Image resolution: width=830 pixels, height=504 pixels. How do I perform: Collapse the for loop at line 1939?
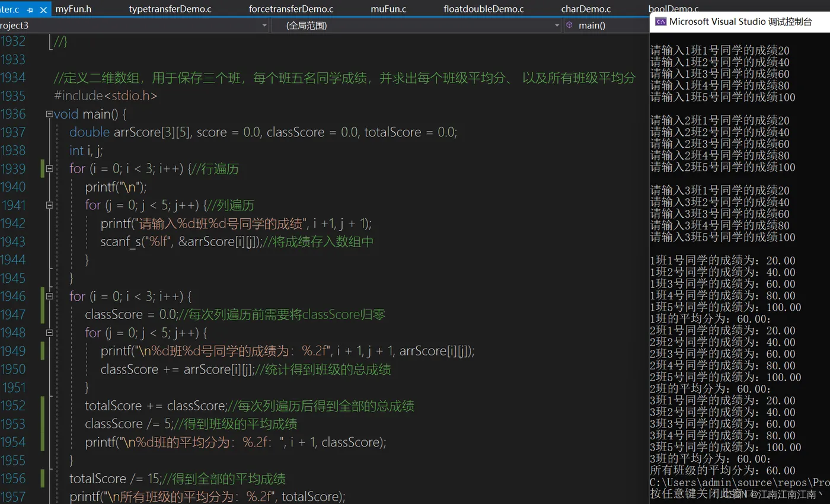(49, 169)
